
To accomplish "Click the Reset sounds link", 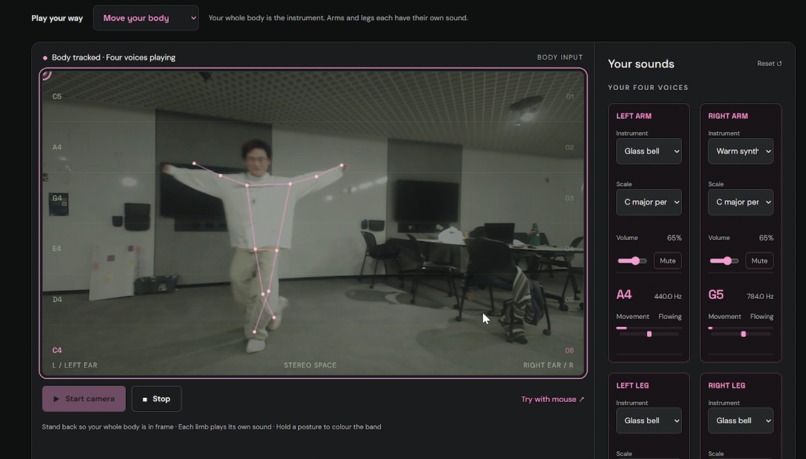I will tap(769, 64).
